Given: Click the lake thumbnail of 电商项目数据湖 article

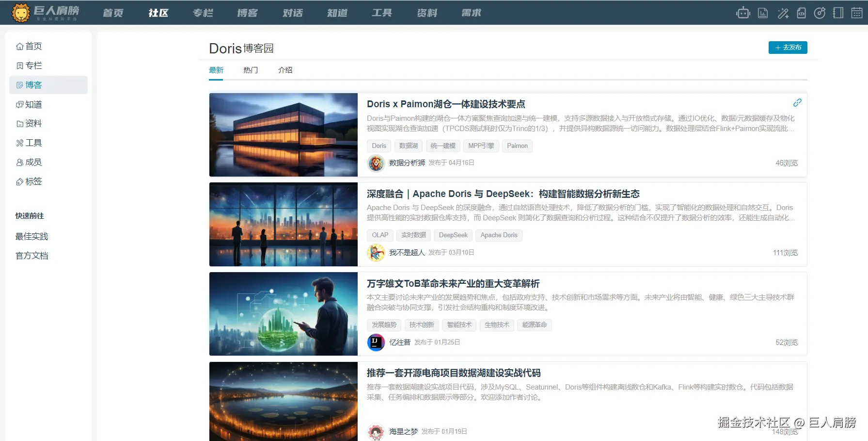Looking at the screenshot, I should pos(284,402).
